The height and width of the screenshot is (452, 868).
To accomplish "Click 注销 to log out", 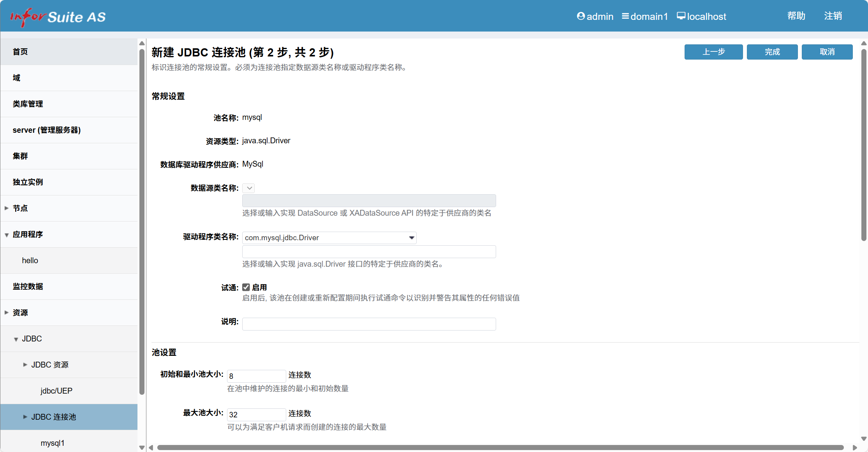I will pos(833,16).
